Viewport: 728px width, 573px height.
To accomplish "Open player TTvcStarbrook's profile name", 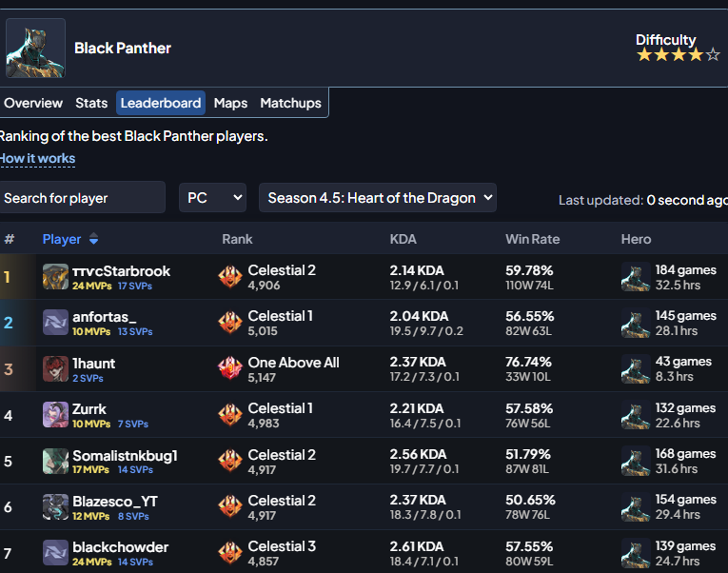I will [x=121, y=270].
